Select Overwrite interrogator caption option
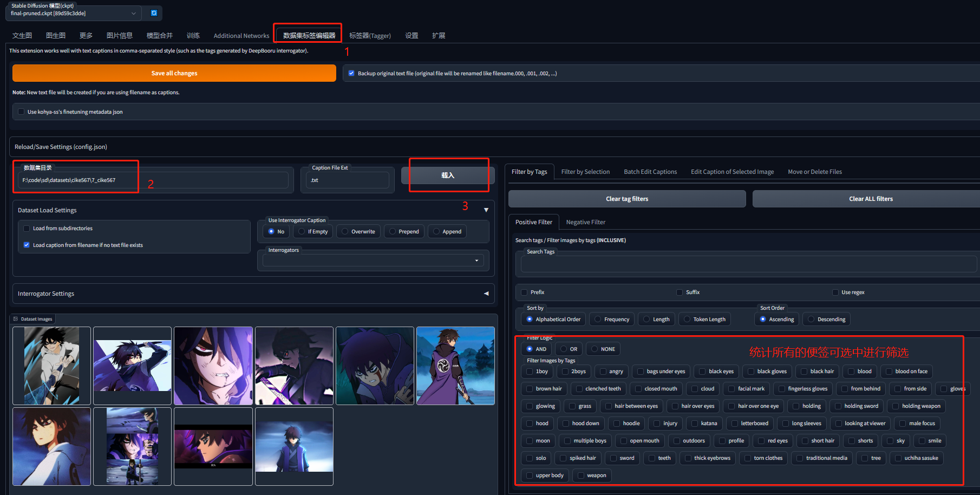The height and width of the screenshot is (495, 980). coord(358,231)
